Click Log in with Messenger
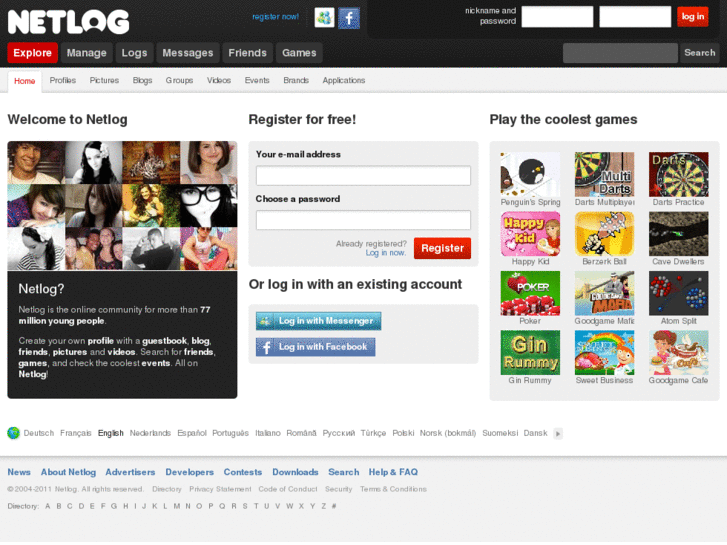 coord(319,321)
